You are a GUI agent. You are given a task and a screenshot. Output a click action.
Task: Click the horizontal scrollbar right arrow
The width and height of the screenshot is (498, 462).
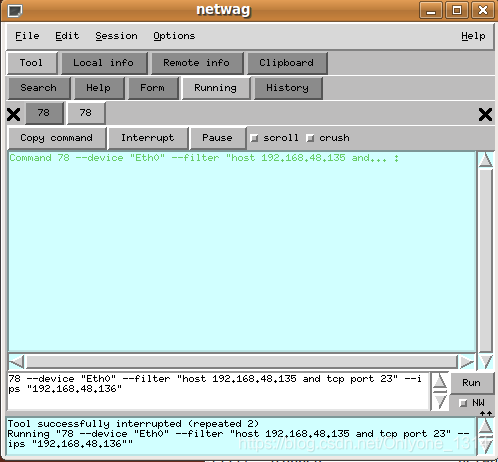(x=467, y=362)
